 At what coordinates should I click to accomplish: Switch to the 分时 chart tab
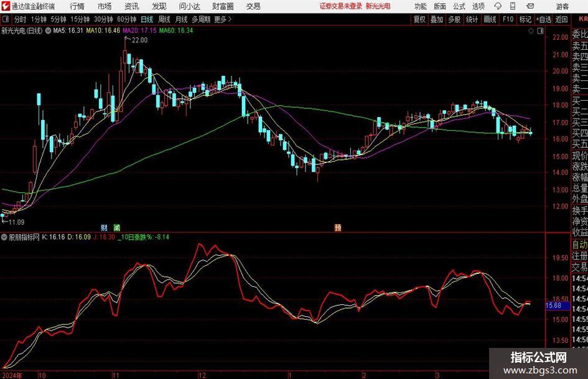pos(21,19)
